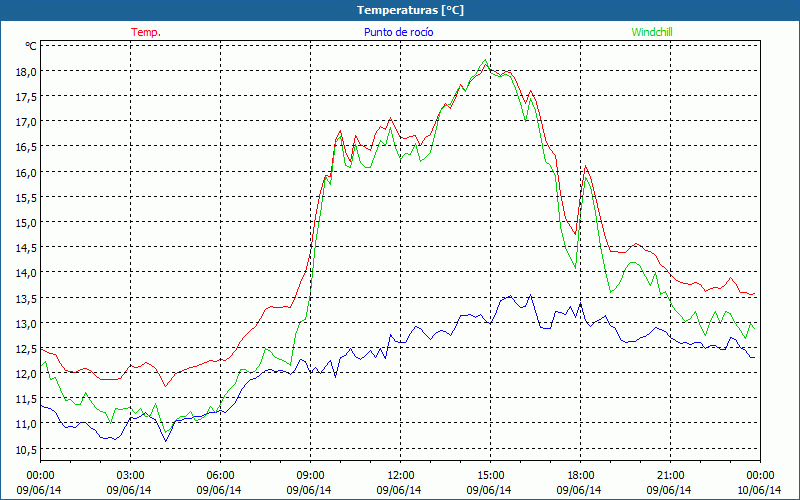Click the 11,5 y-axis value
The width and height of the screenshot is (800, 500).
coord(27,399)
